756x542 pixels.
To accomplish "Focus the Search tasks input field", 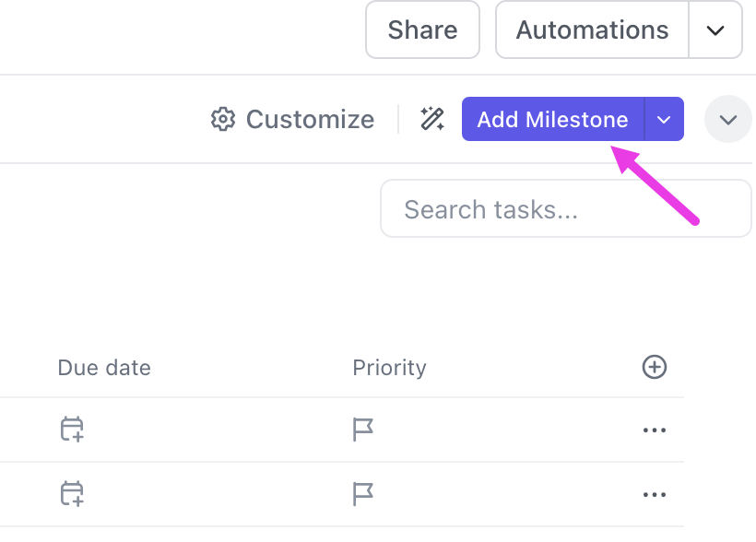I will click(565, 209).
